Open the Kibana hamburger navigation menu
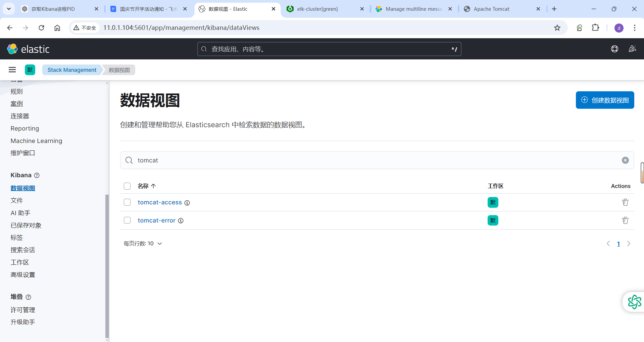The height and width of the screenshot is (342, 644). [x=12, y=70]
